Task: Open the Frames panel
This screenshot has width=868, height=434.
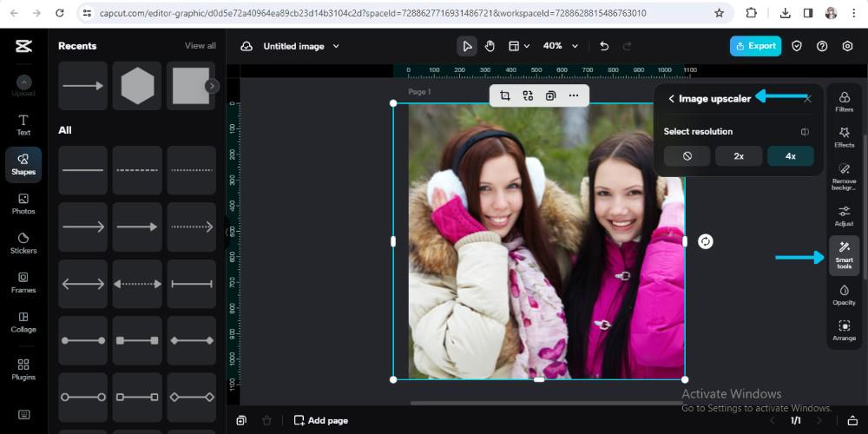Action: pos(23,282)
